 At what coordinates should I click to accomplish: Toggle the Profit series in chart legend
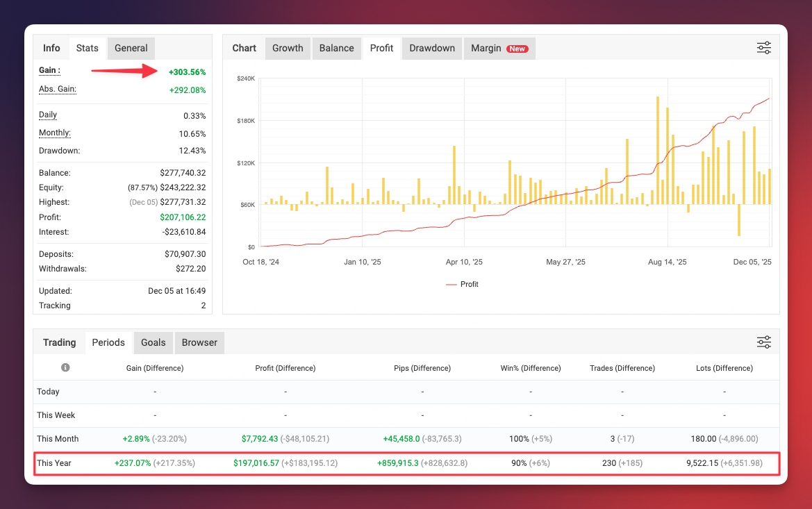tap(462, 284)
